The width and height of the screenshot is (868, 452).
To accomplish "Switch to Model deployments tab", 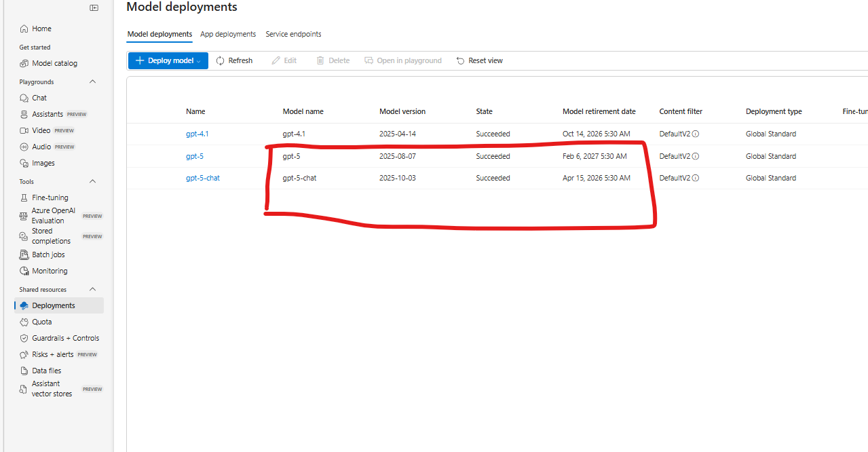I will tap(159, 34).
